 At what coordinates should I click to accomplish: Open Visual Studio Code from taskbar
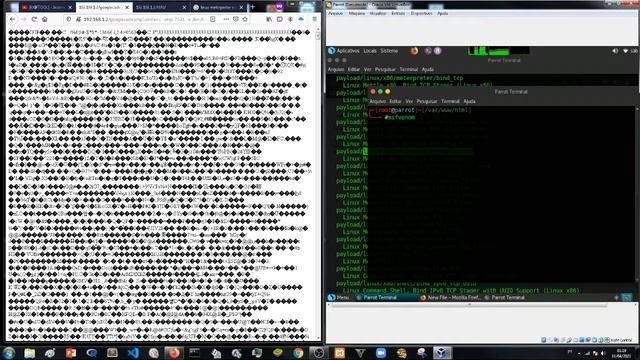(133, 353)
